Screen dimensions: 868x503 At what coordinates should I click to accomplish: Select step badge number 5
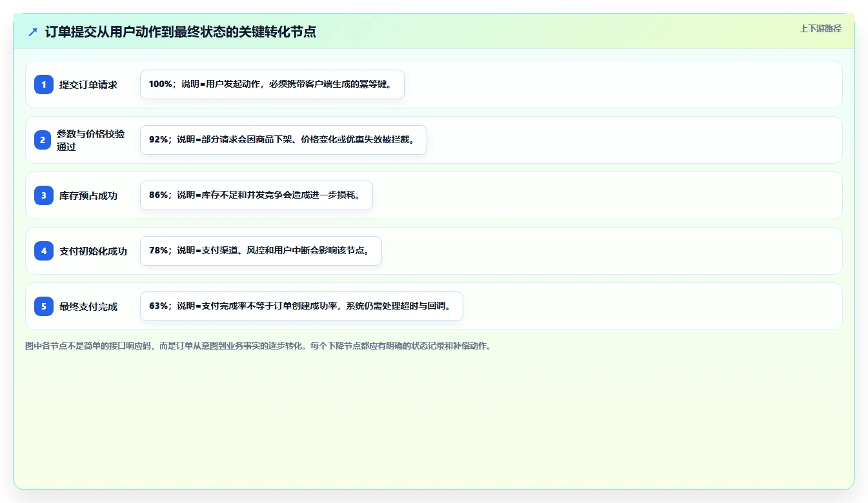[44, 306]
